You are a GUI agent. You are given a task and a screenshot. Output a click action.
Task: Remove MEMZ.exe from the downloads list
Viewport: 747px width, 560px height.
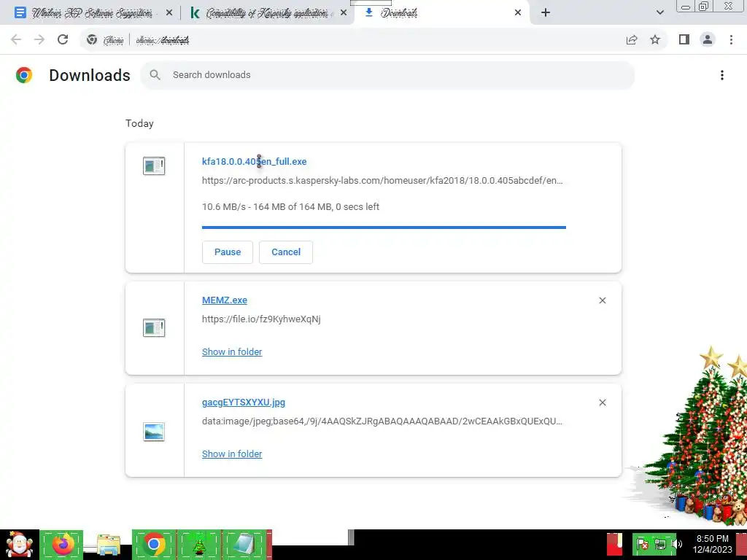(602, 300)
